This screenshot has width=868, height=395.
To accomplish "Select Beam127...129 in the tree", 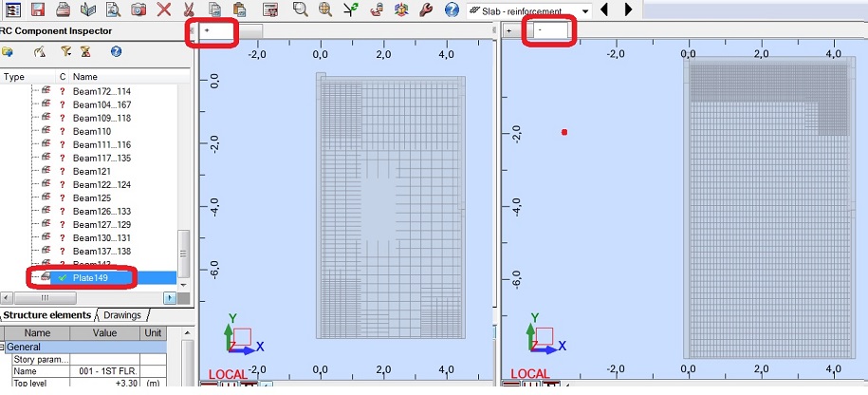I will [102, 224].
